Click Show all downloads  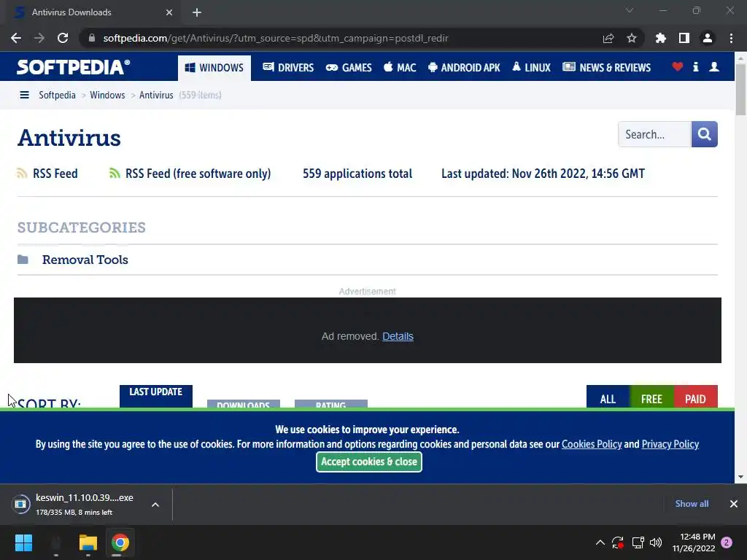(692, 504)
